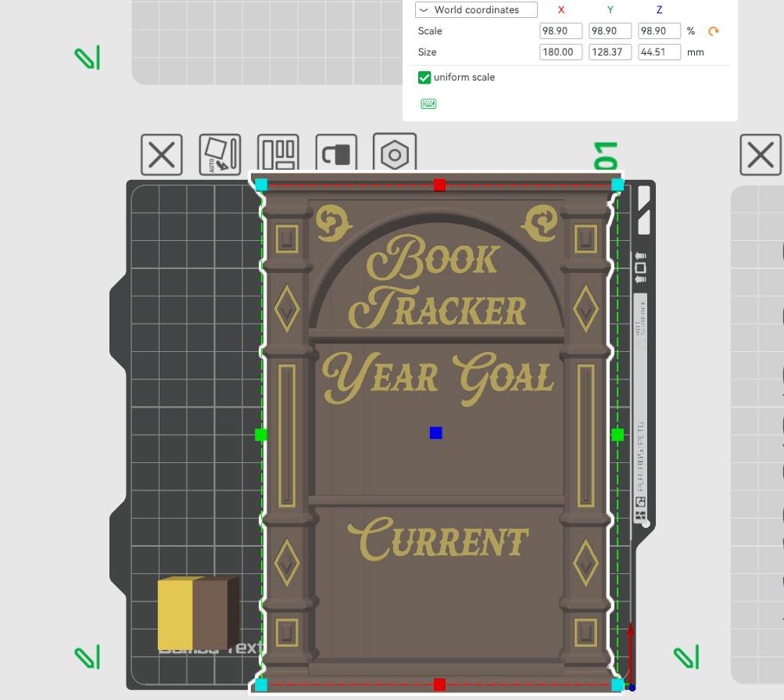Select the blue center Z scale handle

tap(436, 433)
